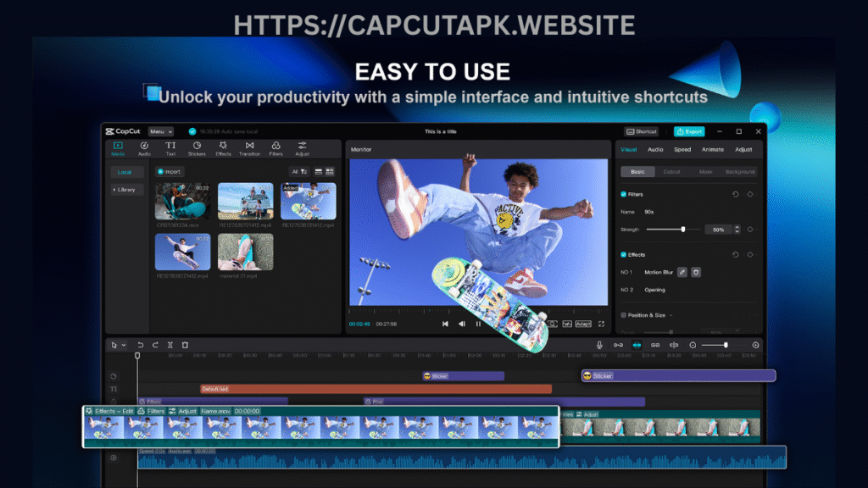The height and width of the screenshot is (488, 868).
Task: Open the All media filter dropdown
Action: pos(299,172)
